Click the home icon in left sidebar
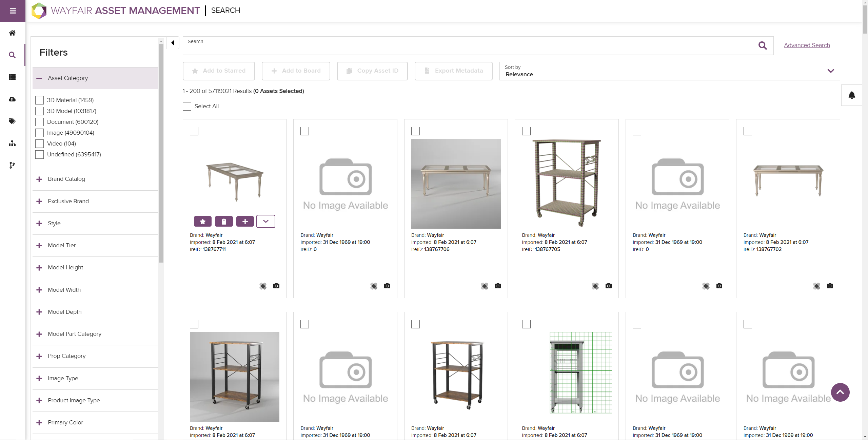 12,33
